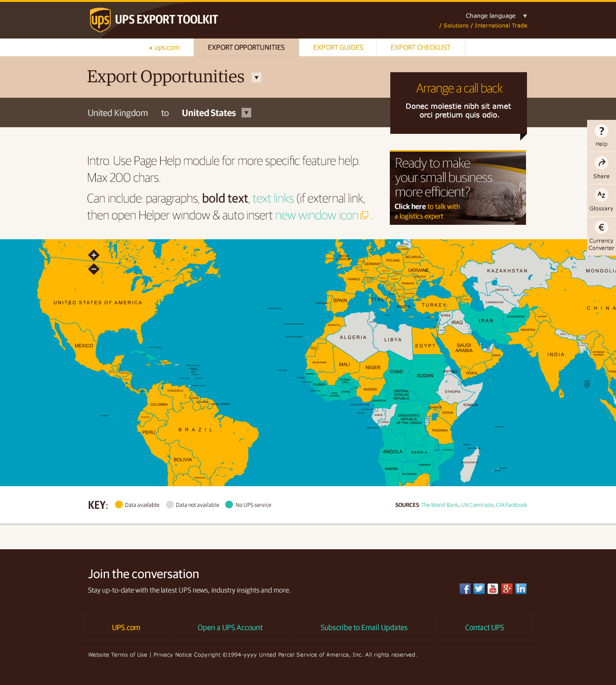Image resolution: width=616 pixels, height=685 pixels.
Task: Open Website Terms of Use
Action: tap(117, 655)
